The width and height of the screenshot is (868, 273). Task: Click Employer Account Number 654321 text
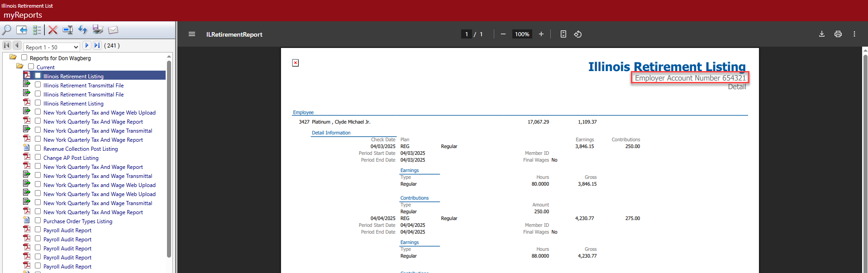[x=690, y=78]
